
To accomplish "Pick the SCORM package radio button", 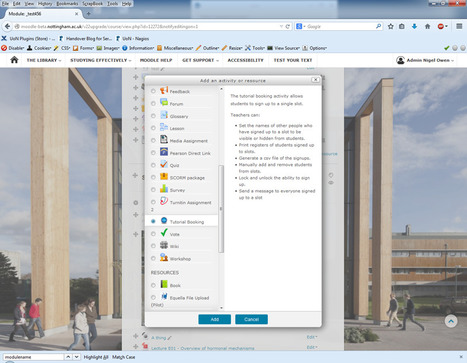I will point(153,177).
